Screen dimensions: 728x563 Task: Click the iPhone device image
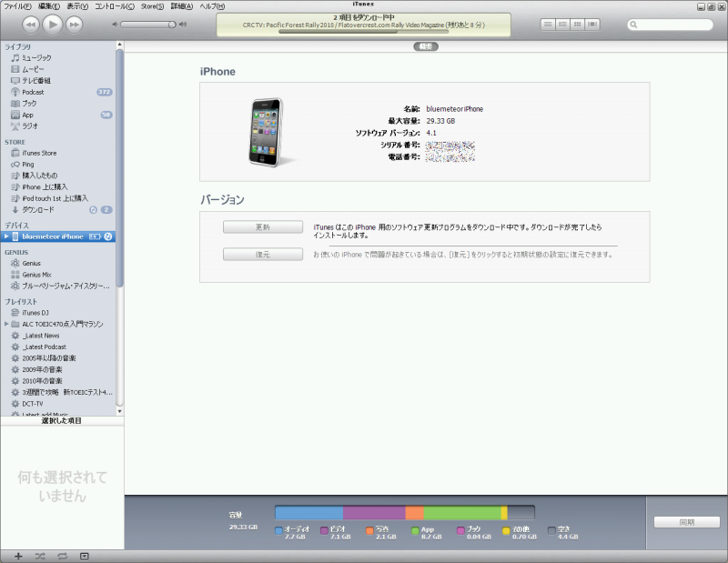pos(266,132)
